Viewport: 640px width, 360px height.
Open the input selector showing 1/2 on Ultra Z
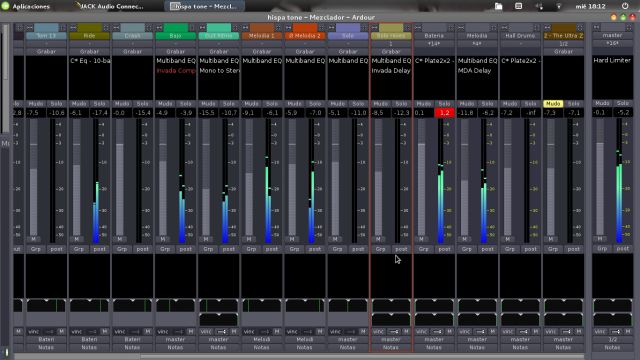[563, 44]
